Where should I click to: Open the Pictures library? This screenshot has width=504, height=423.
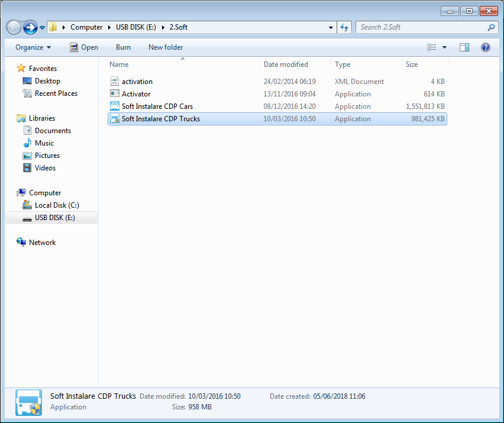pyautogui.click(x=47, y=156)
